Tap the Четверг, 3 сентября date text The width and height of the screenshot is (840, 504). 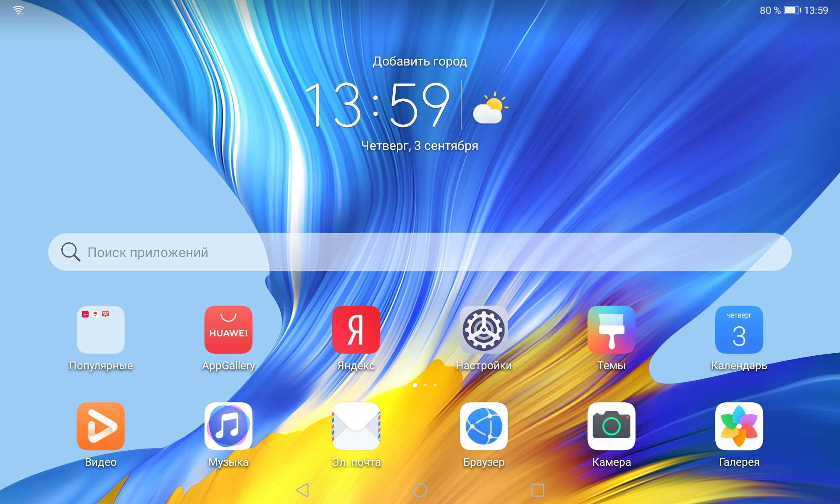420,146
